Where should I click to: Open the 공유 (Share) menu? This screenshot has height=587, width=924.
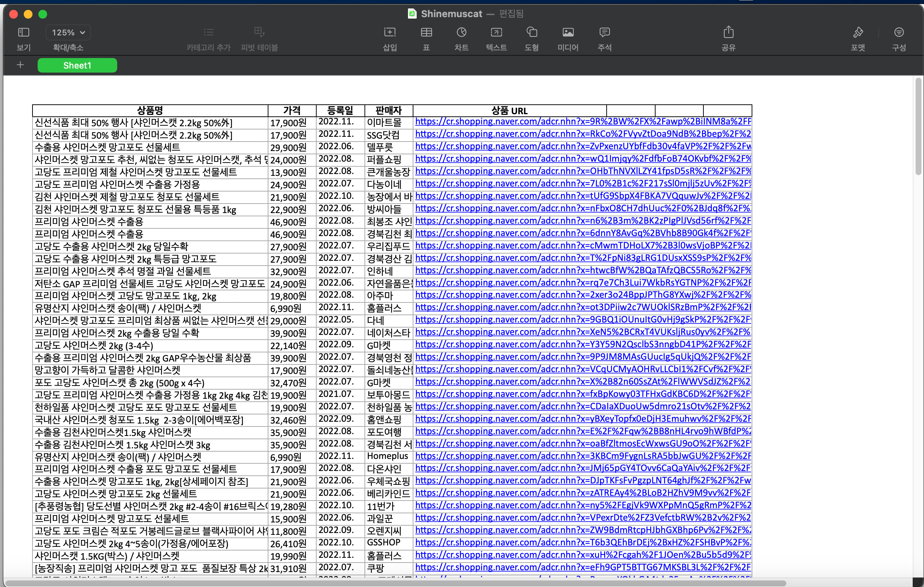(728, 32)
